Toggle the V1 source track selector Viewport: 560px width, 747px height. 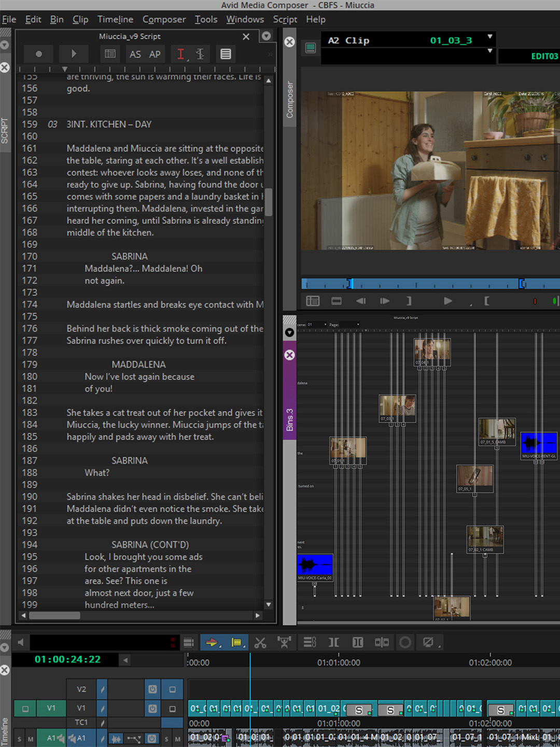51,708
